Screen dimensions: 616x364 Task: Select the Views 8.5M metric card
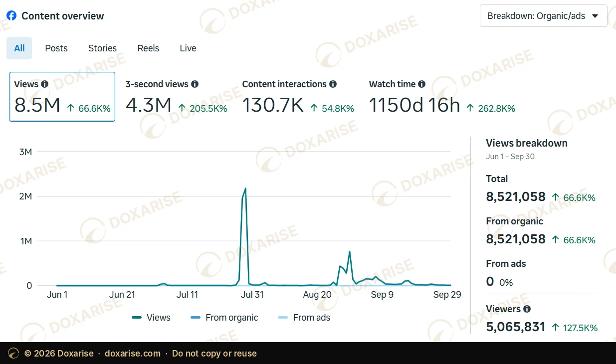[x=62, y=97]
